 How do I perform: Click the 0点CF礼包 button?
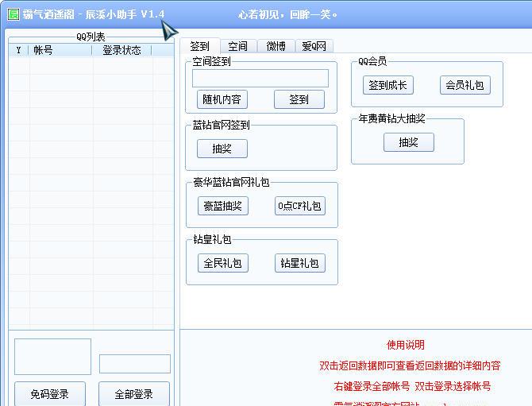pos(300,206)
